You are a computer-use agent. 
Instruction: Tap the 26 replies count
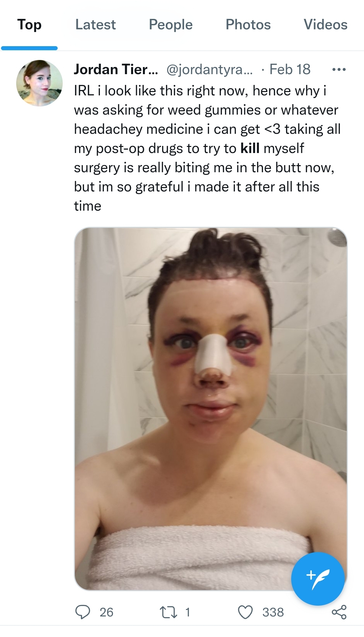pos(107,612)
